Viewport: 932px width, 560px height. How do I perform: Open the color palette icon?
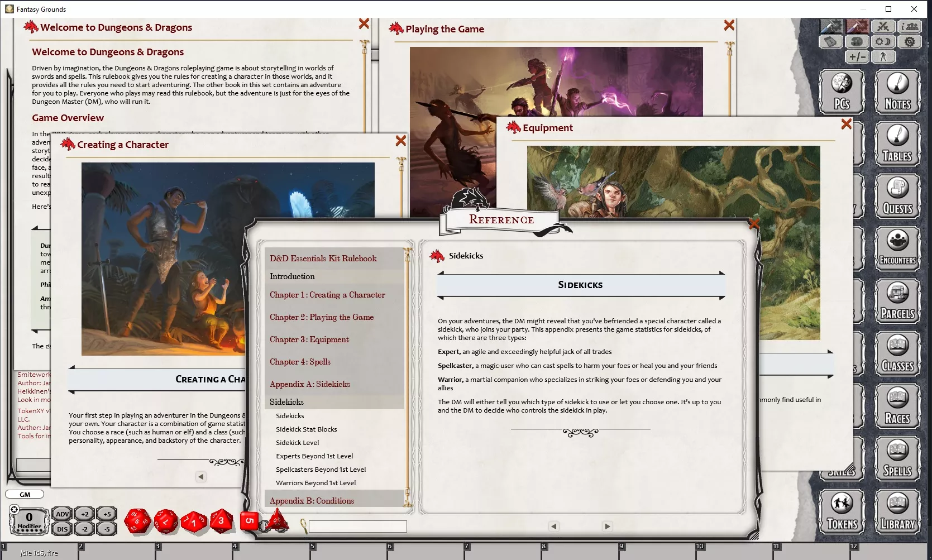click(x=857, y=41)
